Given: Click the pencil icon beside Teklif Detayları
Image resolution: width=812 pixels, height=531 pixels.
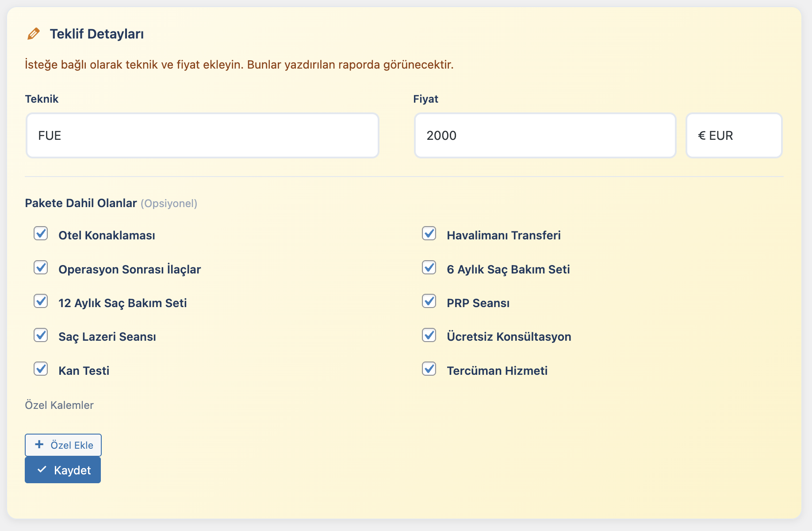Looking at the screenshot, I should 33,34.
